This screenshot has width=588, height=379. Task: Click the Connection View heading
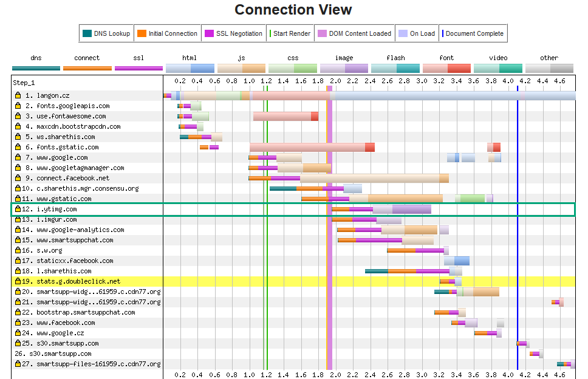click(x=293, y=10)
